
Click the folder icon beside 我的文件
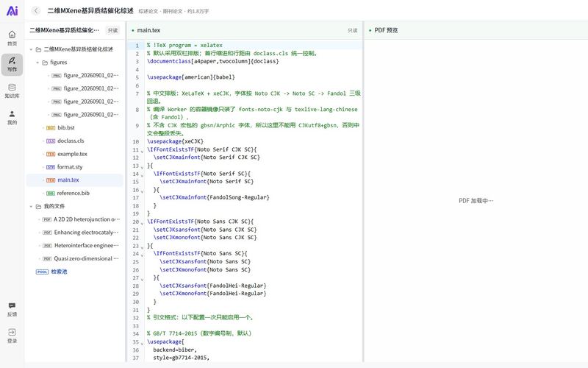point(38,207)
